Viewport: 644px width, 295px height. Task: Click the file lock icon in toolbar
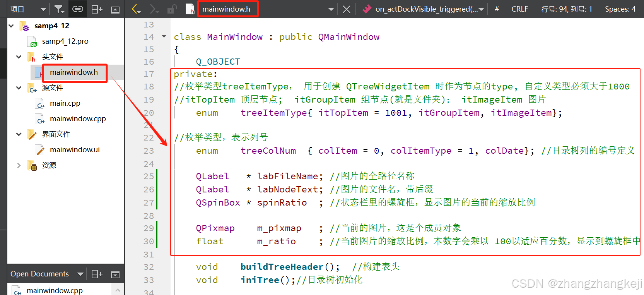click(172, 9)
